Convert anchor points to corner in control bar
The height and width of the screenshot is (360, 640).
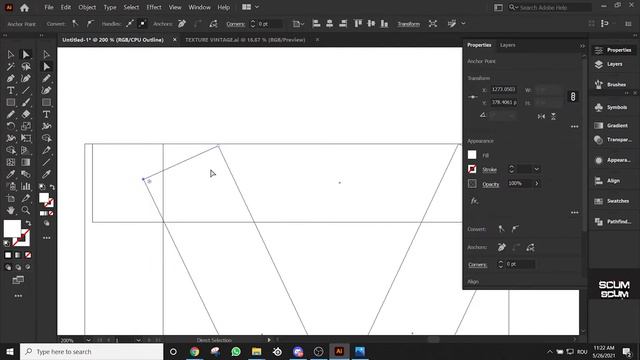pyautogui.click(x=75, y=24)
